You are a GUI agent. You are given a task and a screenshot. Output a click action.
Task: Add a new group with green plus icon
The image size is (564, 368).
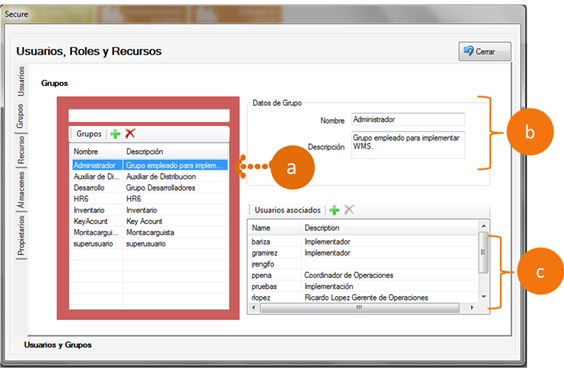[115, 134]
